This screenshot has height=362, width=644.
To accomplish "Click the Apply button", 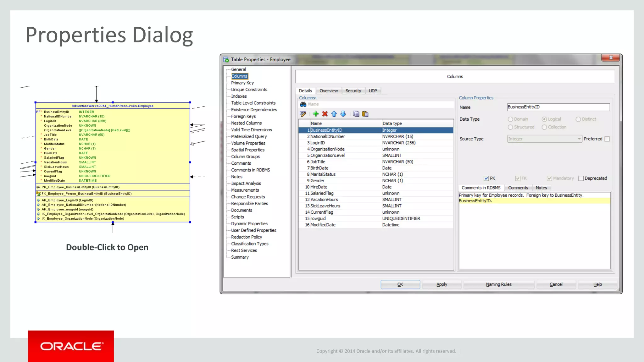I will point(442,284).
